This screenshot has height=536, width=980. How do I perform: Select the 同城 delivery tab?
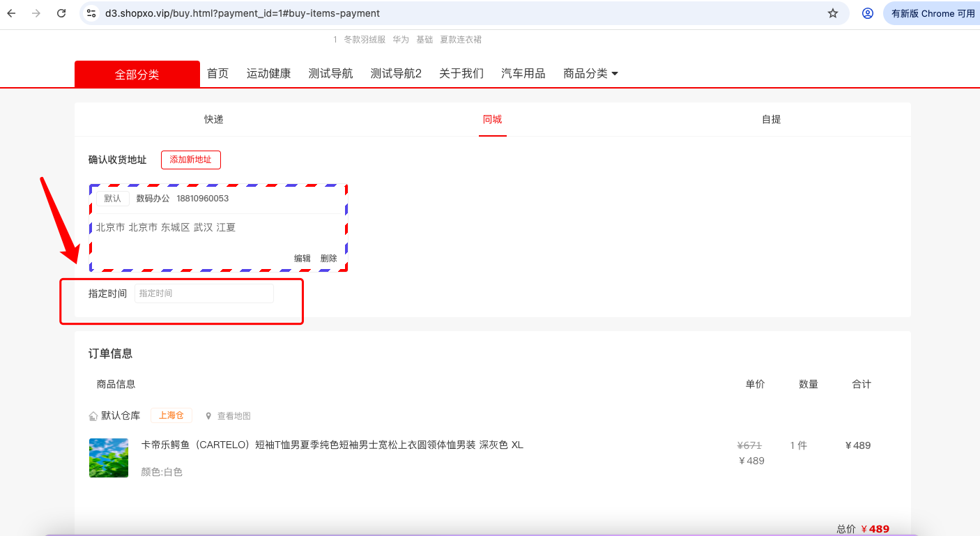(x=493, y=119)
